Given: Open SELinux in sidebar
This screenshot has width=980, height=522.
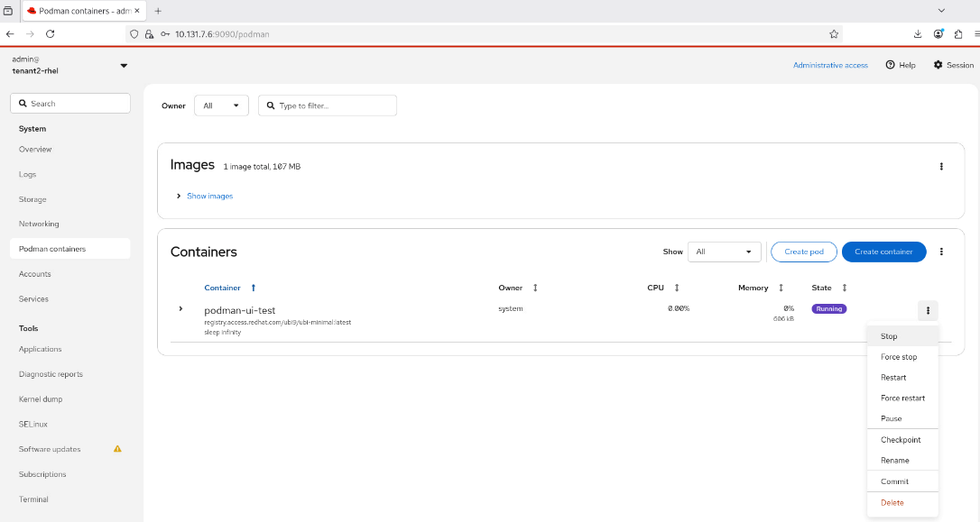Looking at the screenshot, I should [70, 424].
